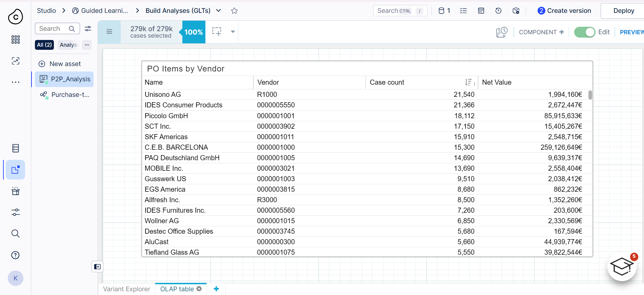Open the hamburger menu in analysis toolbar
Image resolution: width=644 pixels, height=295 pixels.
click(109, 32)
